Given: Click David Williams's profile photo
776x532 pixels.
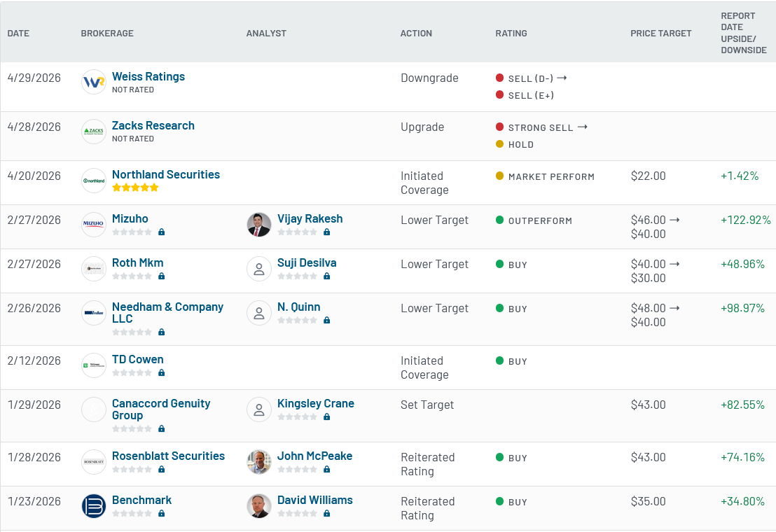Looking at the screenshot, I should click(x=259, y=506).
